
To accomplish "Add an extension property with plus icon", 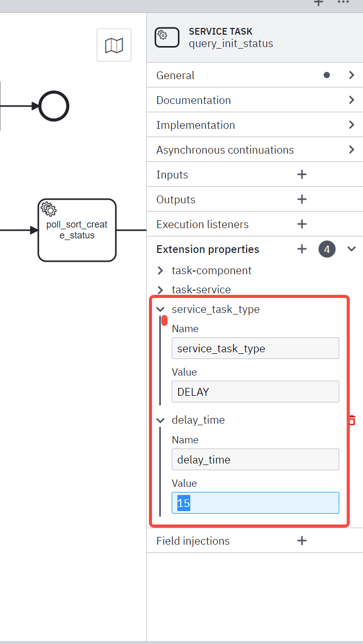I will pyautogui.click(x=302, y=249).
